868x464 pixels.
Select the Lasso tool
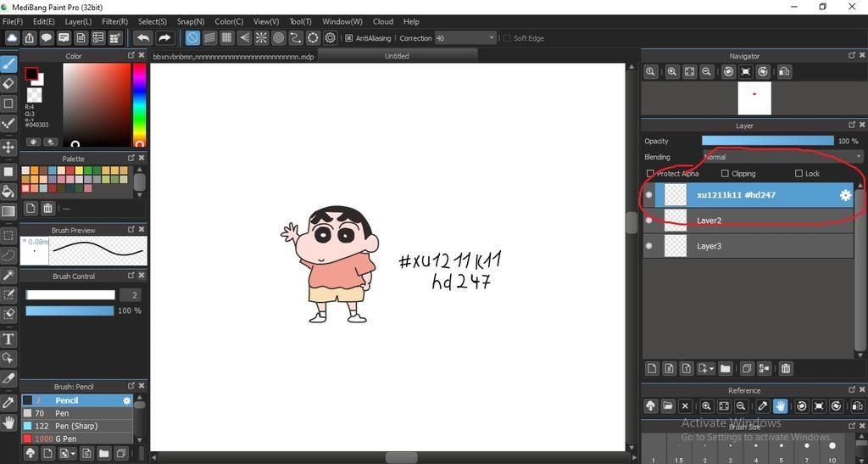click(8, 255)
